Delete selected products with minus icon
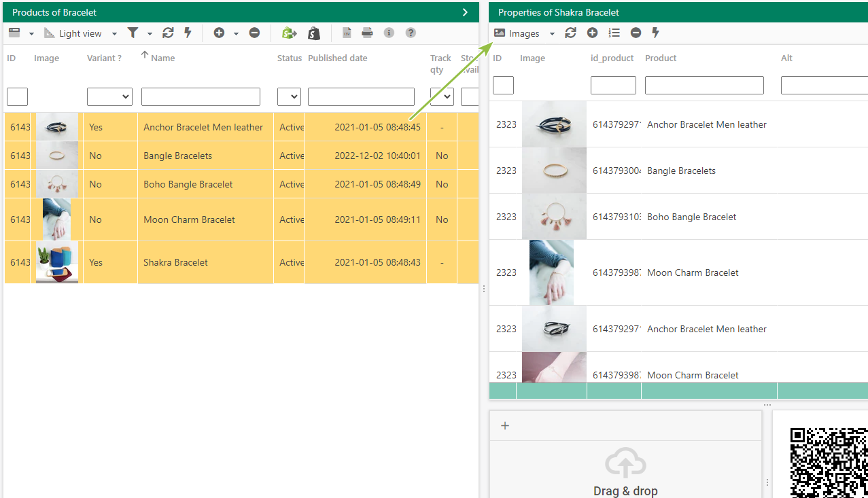 click(254, 33)
